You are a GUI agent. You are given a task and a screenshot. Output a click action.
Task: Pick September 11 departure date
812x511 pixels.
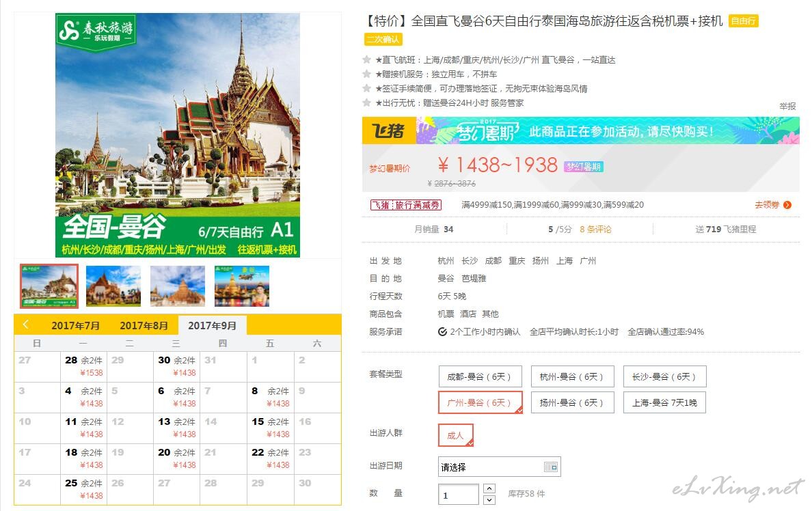coord(84,428)
